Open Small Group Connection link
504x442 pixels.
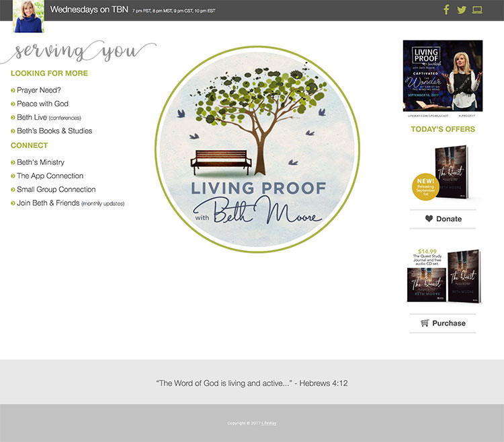pyautogui.click(x=56, y=190)
